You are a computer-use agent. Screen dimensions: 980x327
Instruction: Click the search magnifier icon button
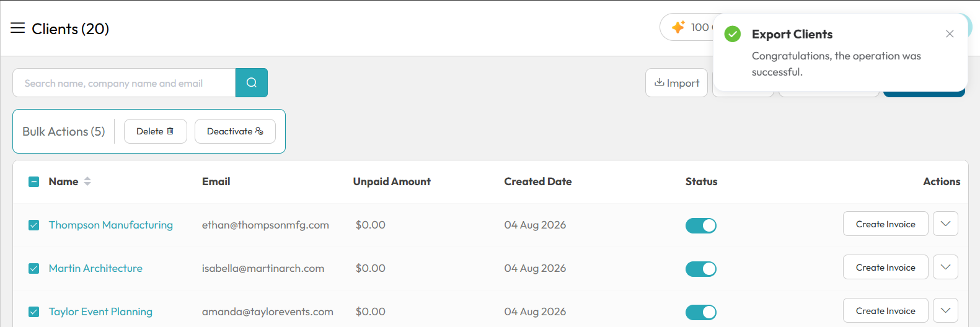coord(251,83)
